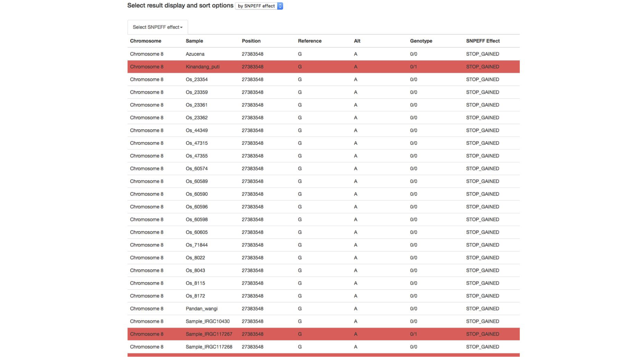Click position 27383548 in Os_23354 row
Screen dimensions: 644x362
(252, 79)
